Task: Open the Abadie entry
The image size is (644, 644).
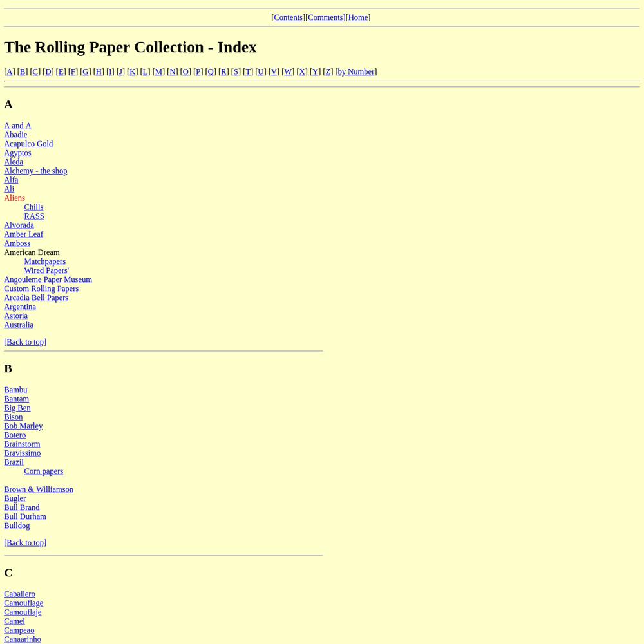Action: coord(15,135)
